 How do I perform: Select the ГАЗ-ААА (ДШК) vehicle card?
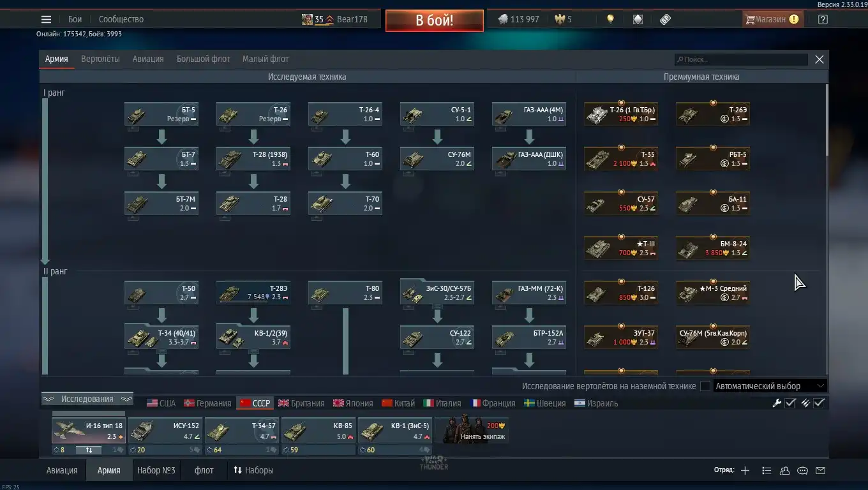(529, 159)
